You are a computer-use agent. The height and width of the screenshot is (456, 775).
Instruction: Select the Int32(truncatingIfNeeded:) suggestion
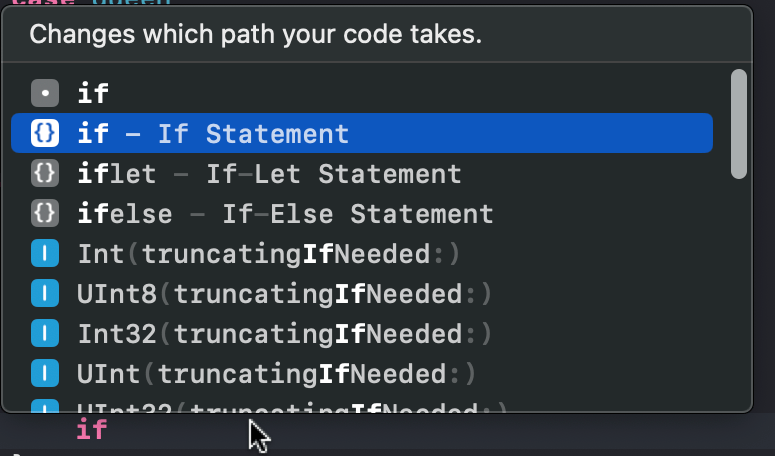coord(284,334)
